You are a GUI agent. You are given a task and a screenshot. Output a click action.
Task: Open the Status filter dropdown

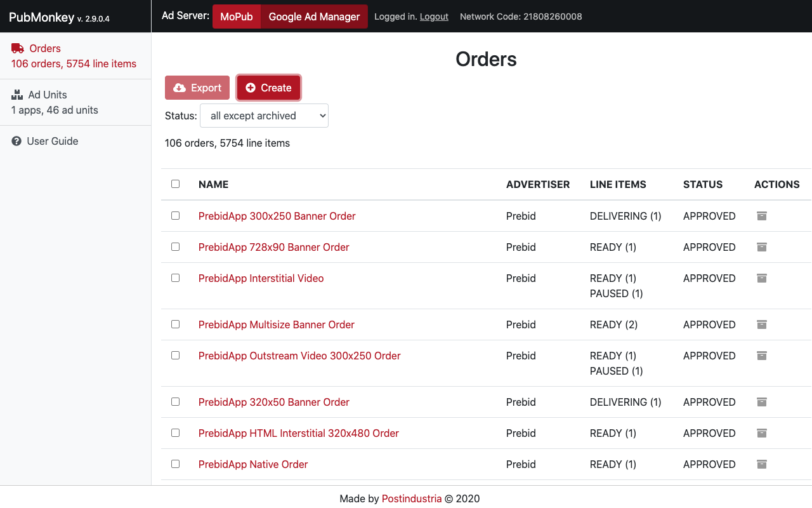[x=264, y=116]
